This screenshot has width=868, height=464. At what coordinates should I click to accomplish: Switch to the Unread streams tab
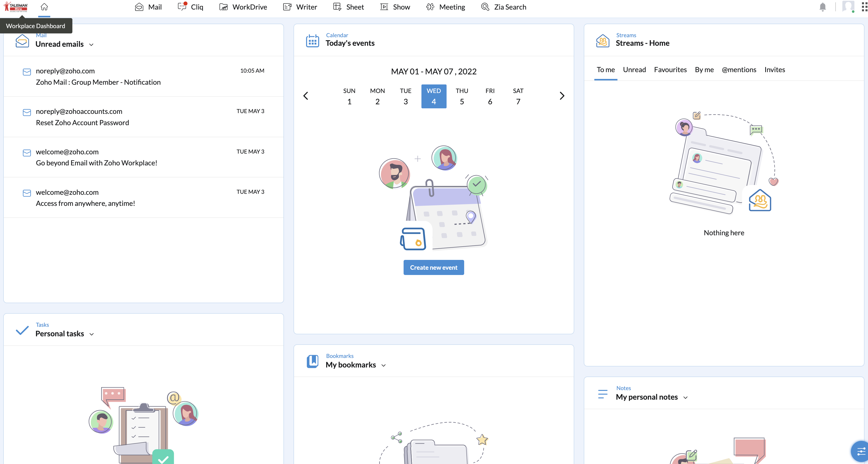click(x=634, y=70)
